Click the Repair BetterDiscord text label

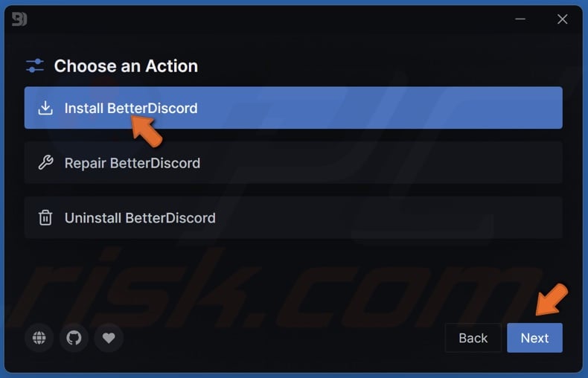tap(132, 163)
